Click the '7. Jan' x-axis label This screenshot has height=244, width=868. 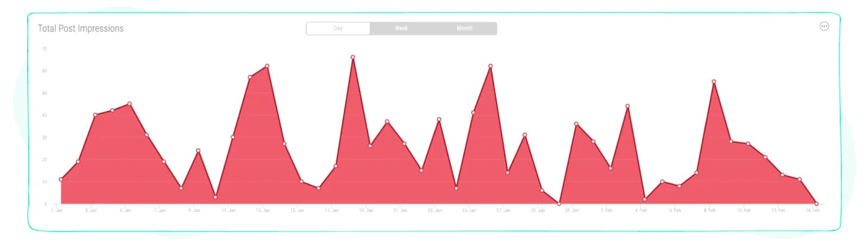click(x=160, y=210)
